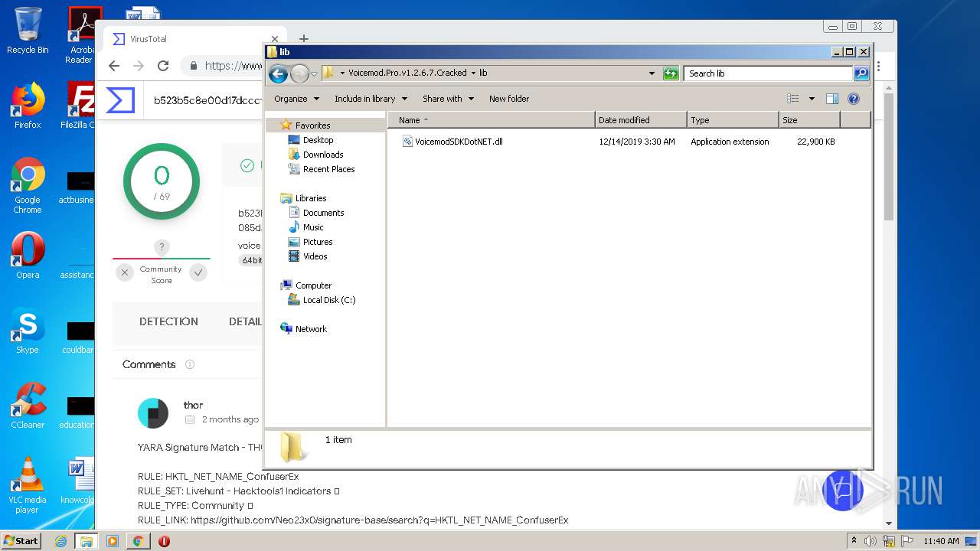The height and width of the screenshot is (551, 980).
Task: Click the Windows Explorer taskbar icon
Action: click(87, 541)
